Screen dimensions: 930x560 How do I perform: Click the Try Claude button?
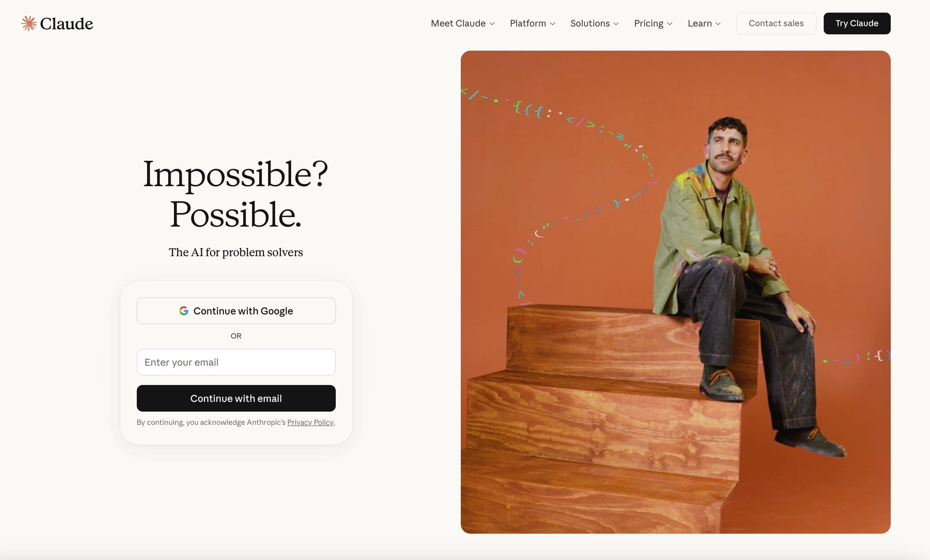pyautogui.click(x=857, y=23)
